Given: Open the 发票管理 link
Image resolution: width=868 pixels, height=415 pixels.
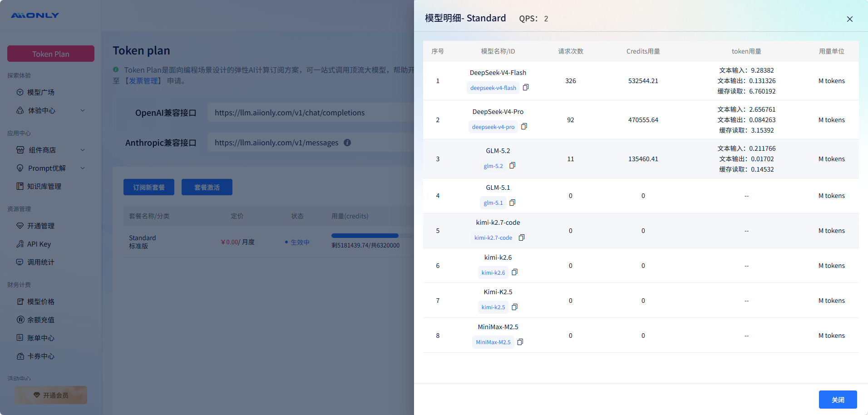Looking at the screenshot, I should tap(143, 81).
